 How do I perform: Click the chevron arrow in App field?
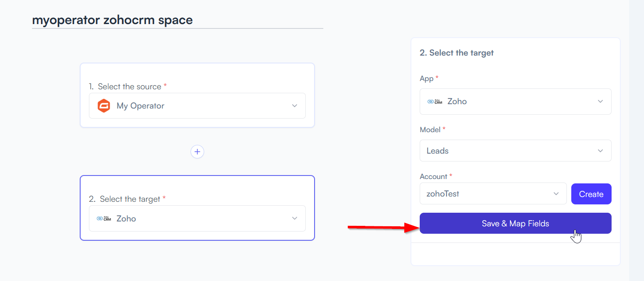[600, 102]
